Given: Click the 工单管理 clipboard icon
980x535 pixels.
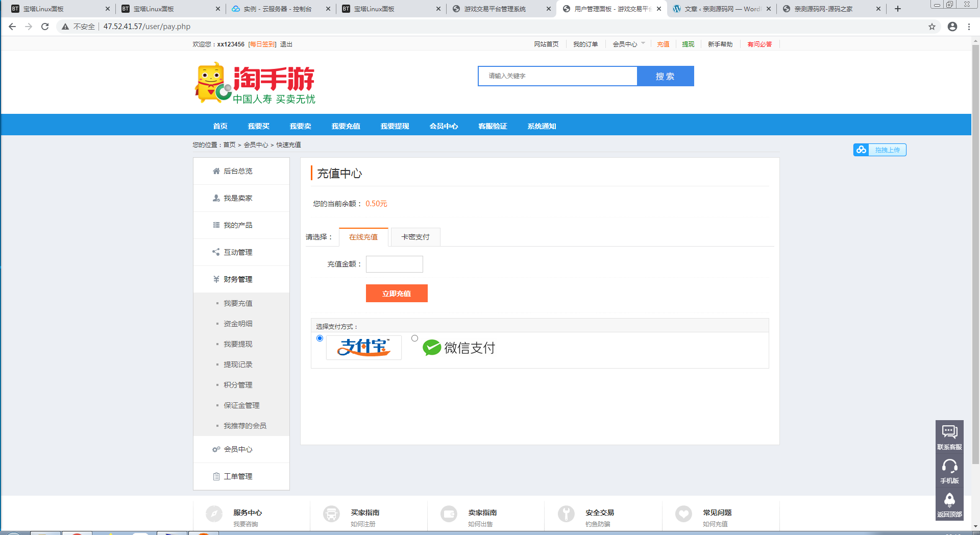Looking at the screenshot, I should click(x=216, y=476).
